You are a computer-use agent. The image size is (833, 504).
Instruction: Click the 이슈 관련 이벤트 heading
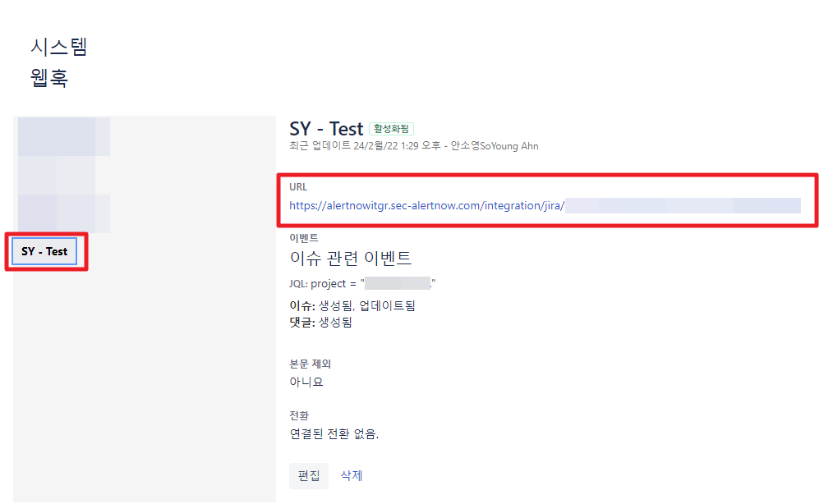(351, 258)
